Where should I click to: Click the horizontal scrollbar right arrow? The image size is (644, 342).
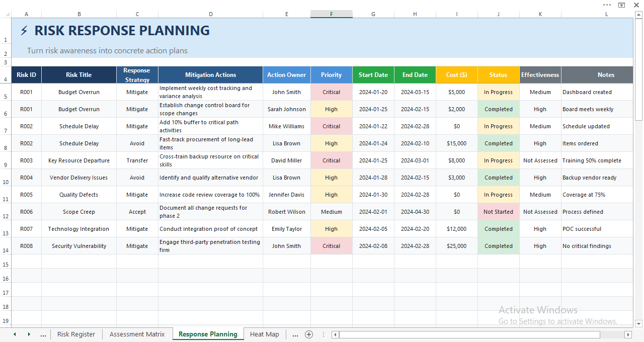pyautogui.click(x=627, y=334)
